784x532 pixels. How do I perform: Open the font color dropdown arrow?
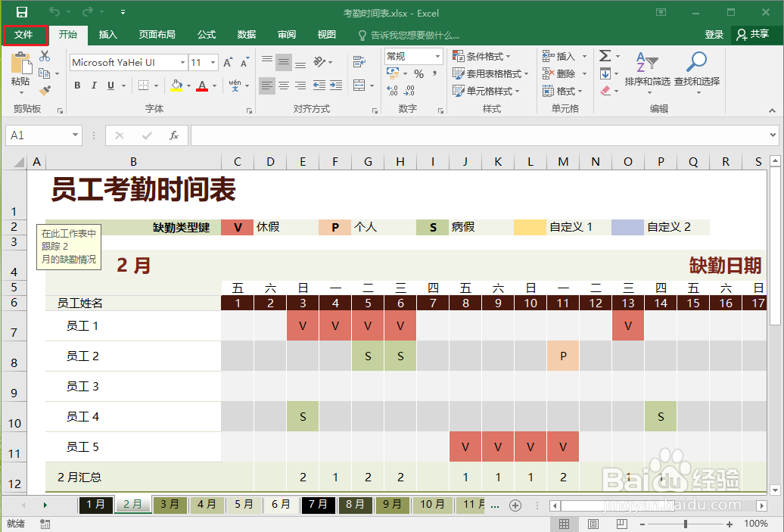[214, 86]
